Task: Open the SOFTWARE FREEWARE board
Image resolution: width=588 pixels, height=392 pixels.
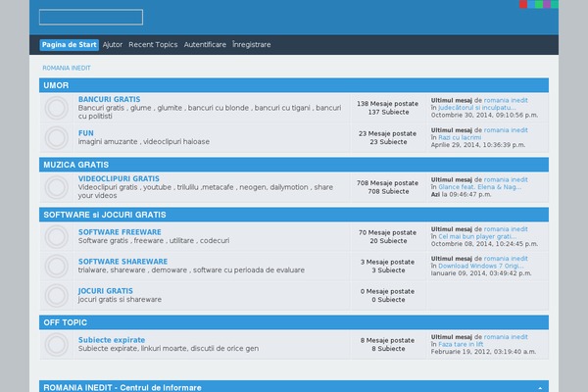Action: (120, 232)
